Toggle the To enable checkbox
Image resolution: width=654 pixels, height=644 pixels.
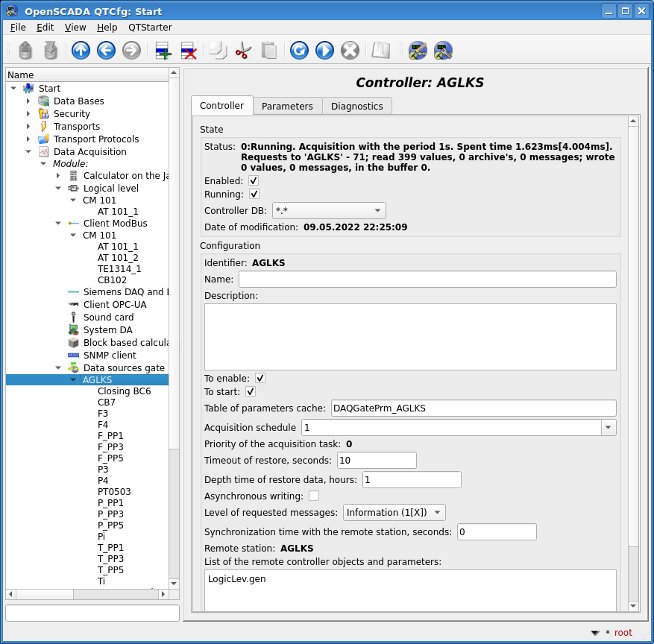pos(260,378)
